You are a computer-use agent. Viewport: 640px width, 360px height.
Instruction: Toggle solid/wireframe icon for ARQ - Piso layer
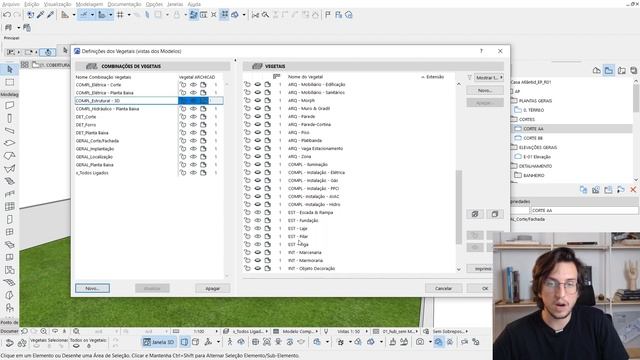pos(268,132)
